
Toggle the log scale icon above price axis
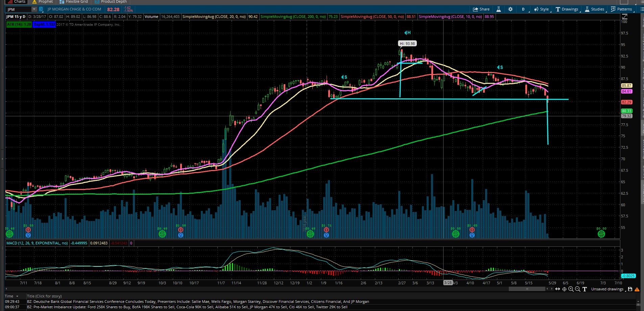(x=624, y=17)
